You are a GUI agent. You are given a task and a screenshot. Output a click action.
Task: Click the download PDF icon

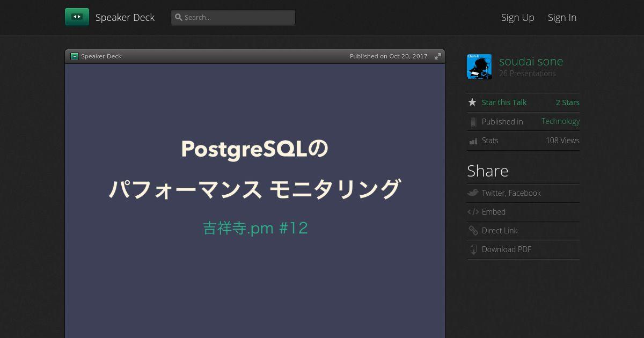click(473, 249)
